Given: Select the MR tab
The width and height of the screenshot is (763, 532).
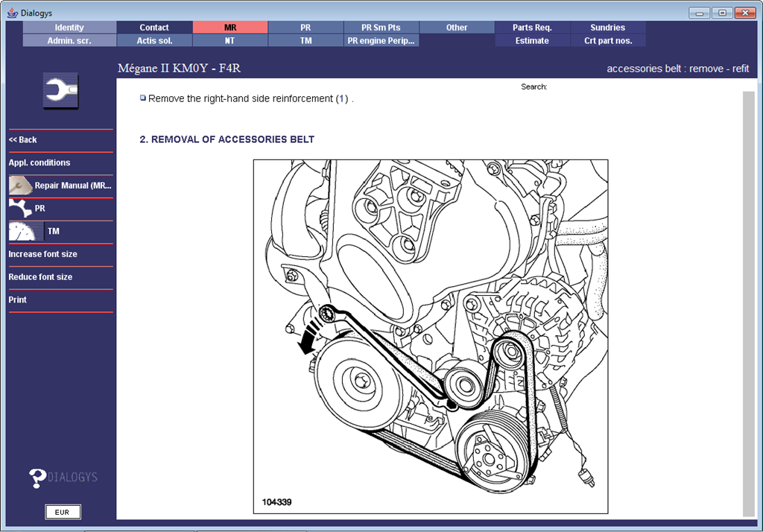Looking at the screenshot, I should [x=229, y=28].
